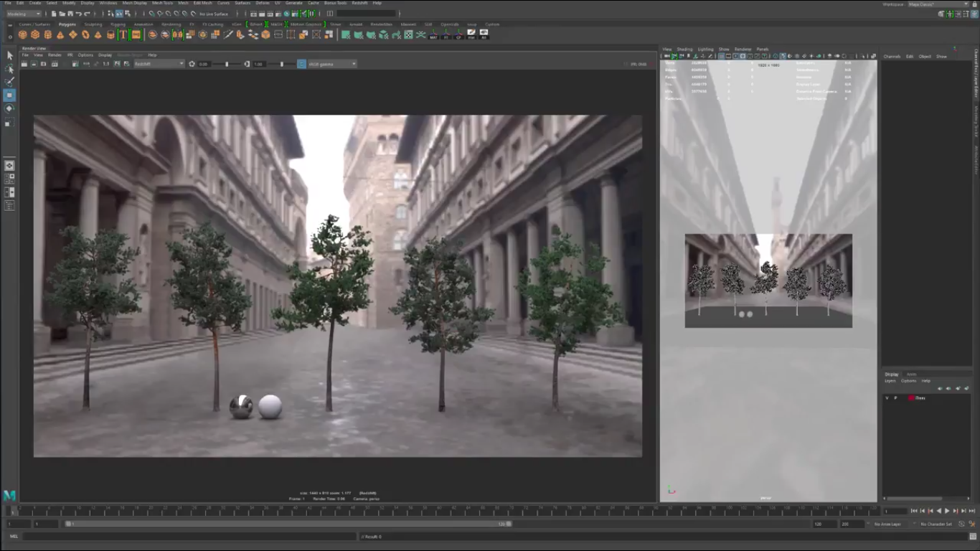Activate the Lasso select tool in toolbox
Viewport: 980px width, 551px height.
(x=9, y=69)
